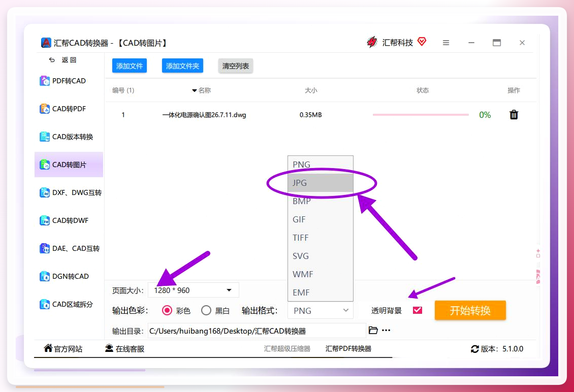The height and width of the screenshot is (392, 574).
Task: Click the CAD转PDF sidebar icon
Action: pos(45,109)
